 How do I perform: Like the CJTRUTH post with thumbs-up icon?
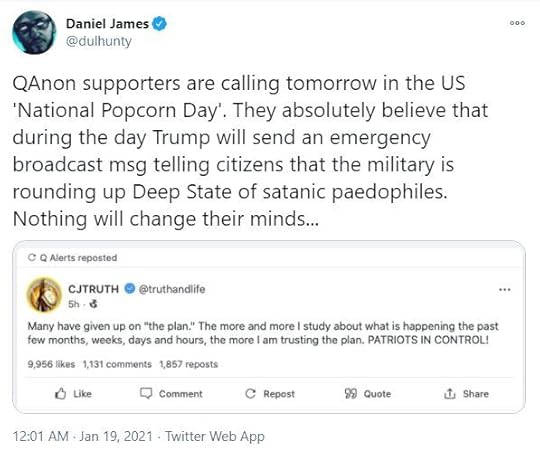pos(61,394)
